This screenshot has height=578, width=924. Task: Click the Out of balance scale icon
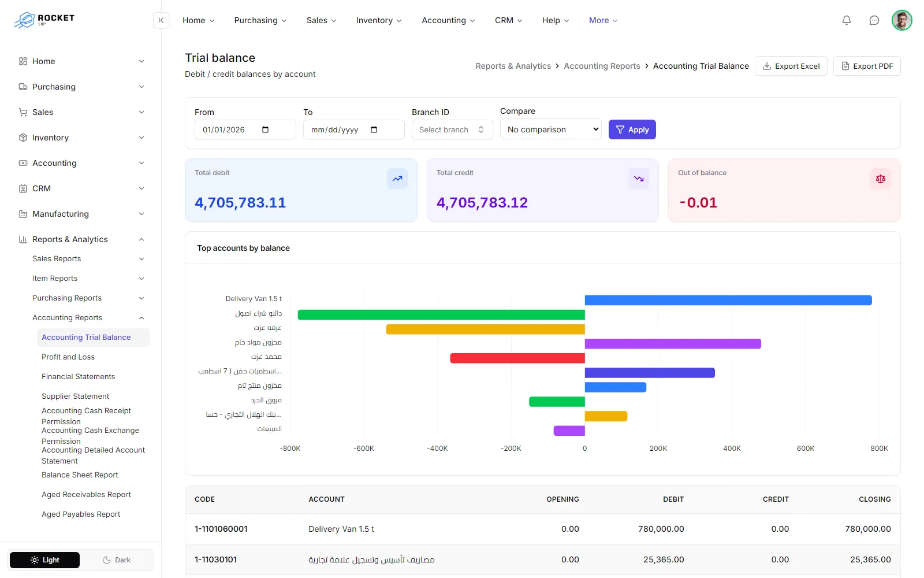[x=881, y=179]
